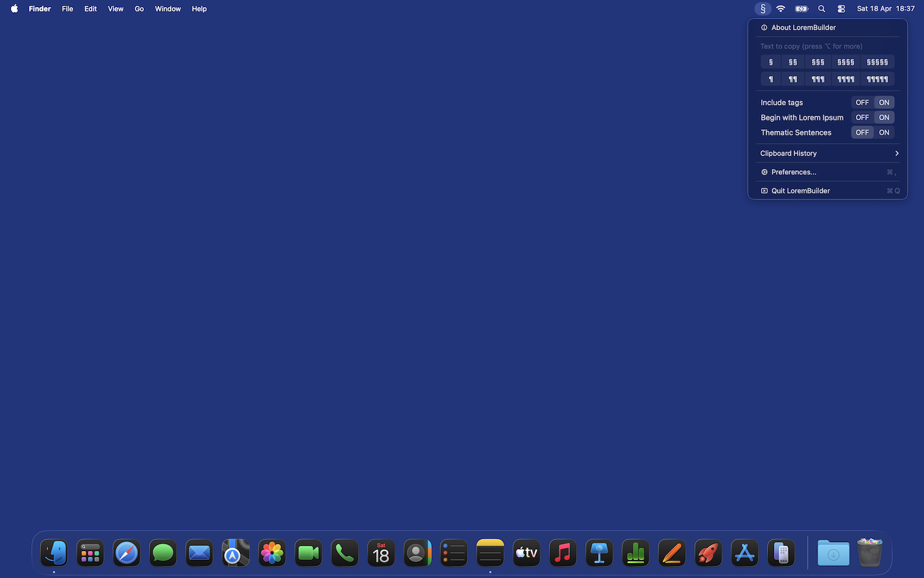Open Numbers from the Dock
This screenshot has height=578, width=924.
point(635,552)
